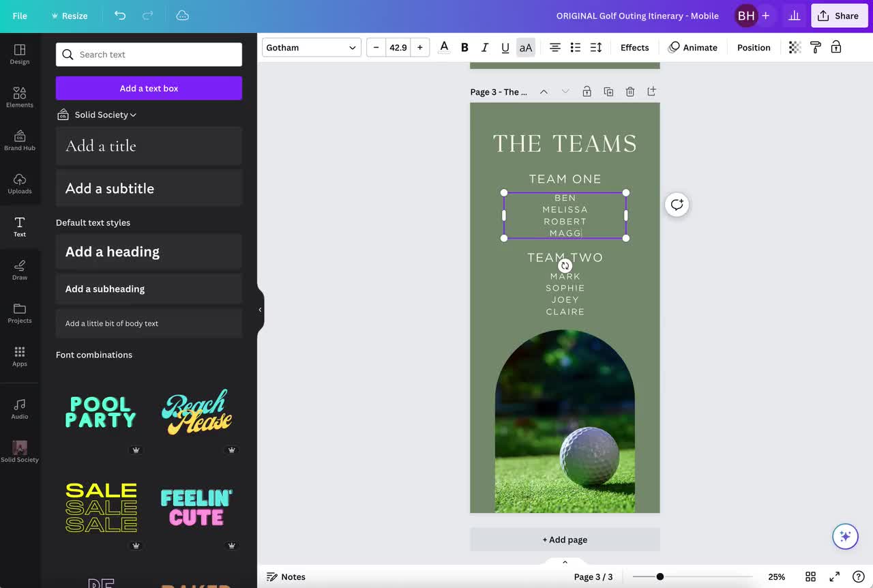This screenshot has height=588, width=873.
Task: Open the File menu
Action: [20, 16]
